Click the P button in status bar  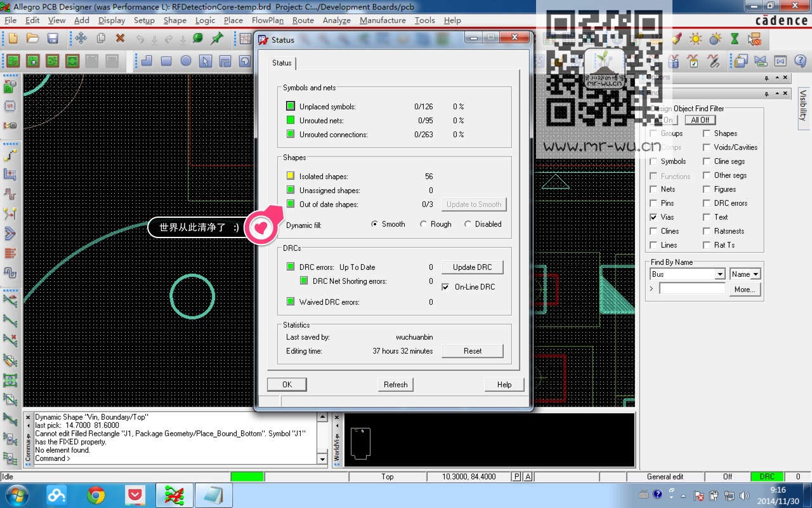pyautogui.click(x=516, y=476)
